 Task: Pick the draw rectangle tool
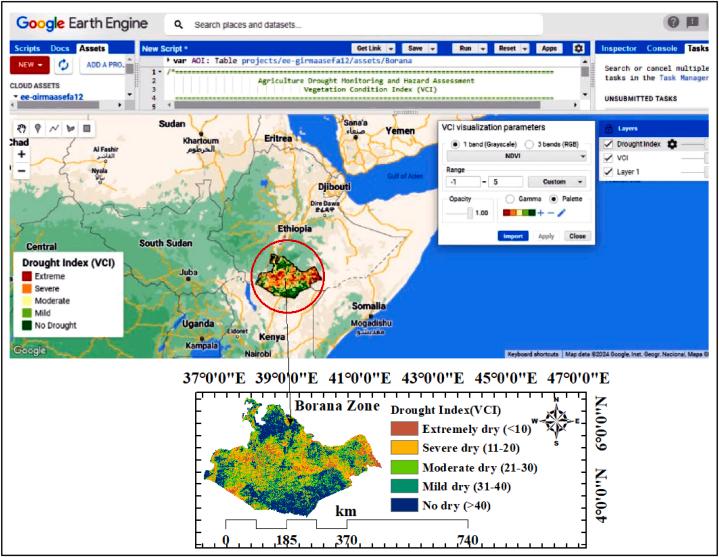click(x=86, y=129)
